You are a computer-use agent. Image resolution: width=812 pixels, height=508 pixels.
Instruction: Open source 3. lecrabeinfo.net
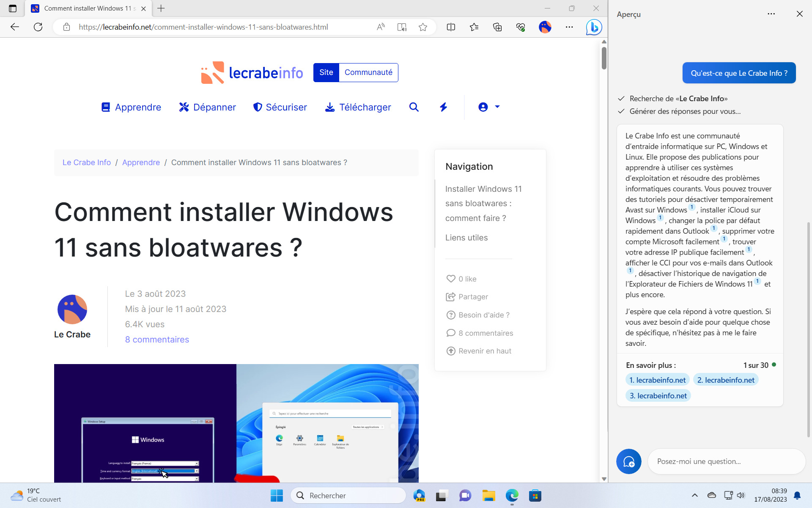(658, 396)
